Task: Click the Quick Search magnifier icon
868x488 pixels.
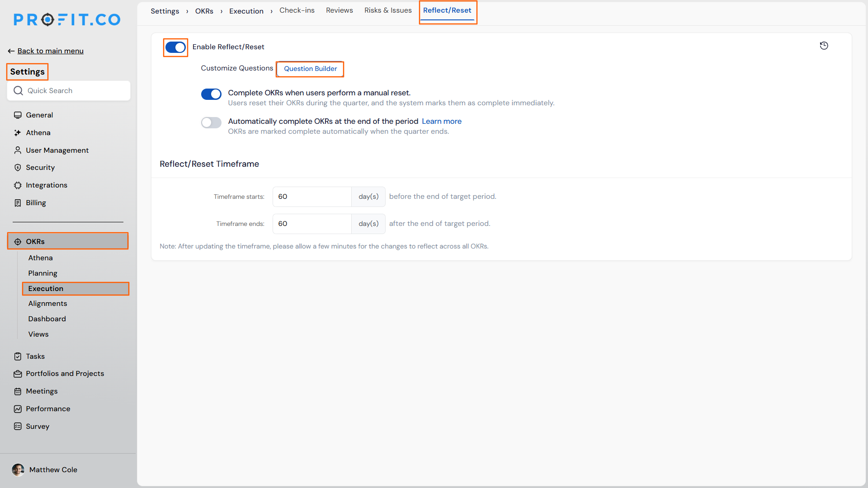Action: click(x=18, y=91)
